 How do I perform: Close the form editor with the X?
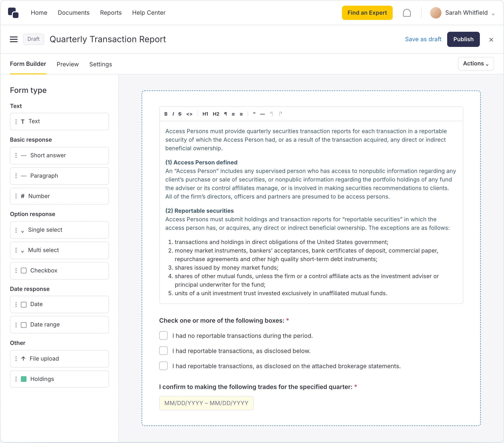coord(491,40)
